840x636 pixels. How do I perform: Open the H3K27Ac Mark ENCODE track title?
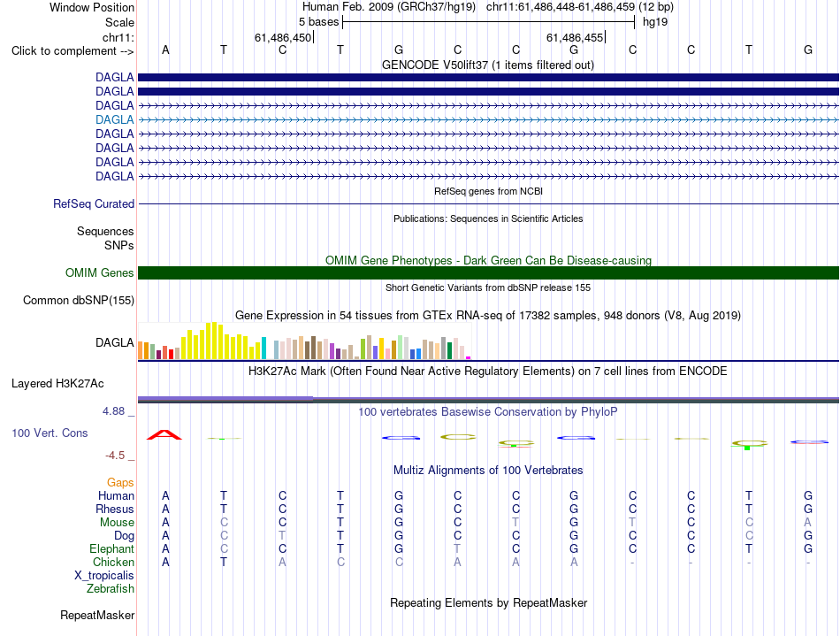point(488,371)
